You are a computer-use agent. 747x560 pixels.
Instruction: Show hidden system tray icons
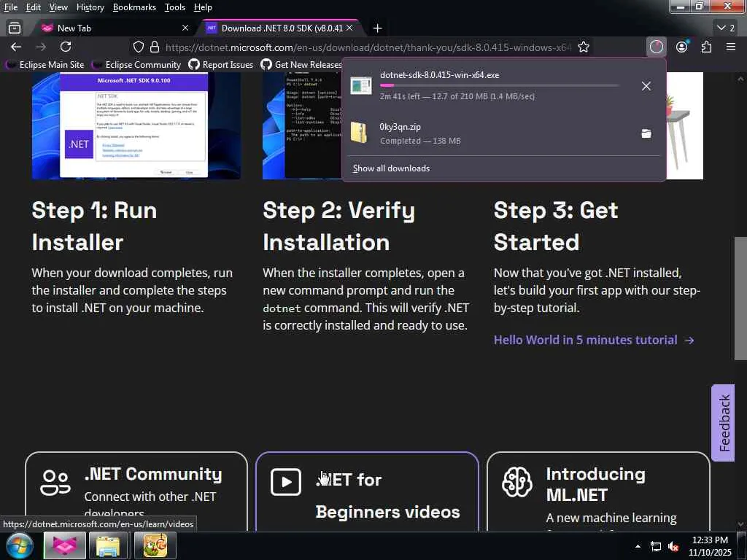[x=638, y=546]
